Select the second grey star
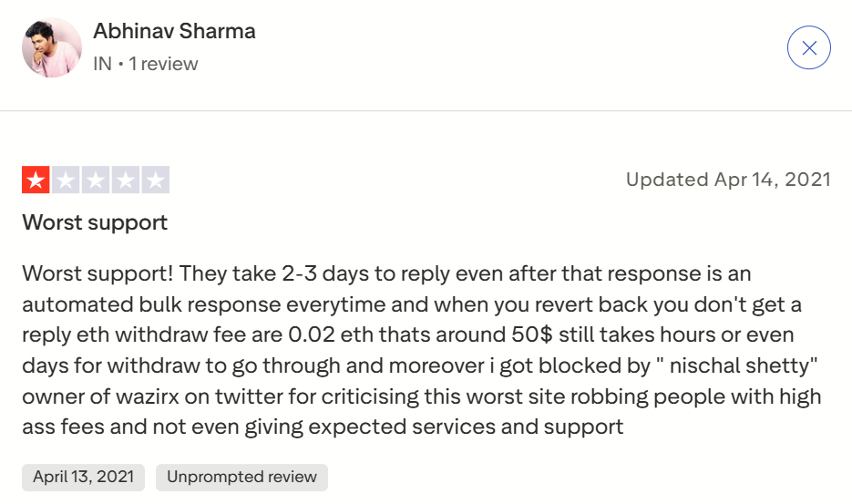Image resolution: width=852 pixels, height=504 pixels. point(66,180)
